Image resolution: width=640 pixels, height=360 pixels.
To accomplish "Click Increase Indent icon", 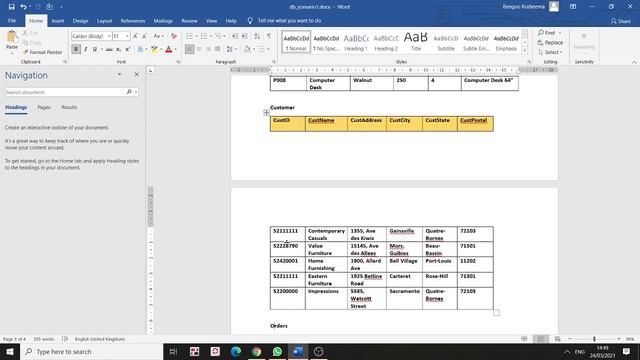I will [x=244, y=36].
